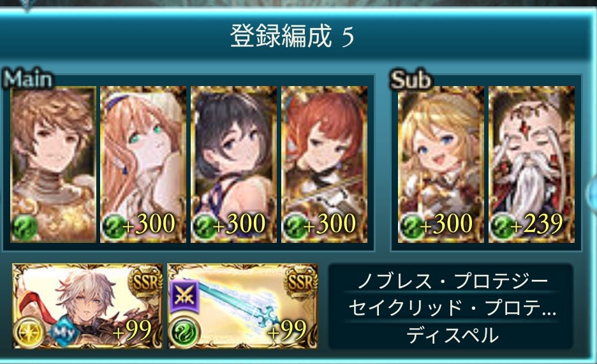
Task: Select the red-haired swordsman portrait
Action: (x=325, y=164)
